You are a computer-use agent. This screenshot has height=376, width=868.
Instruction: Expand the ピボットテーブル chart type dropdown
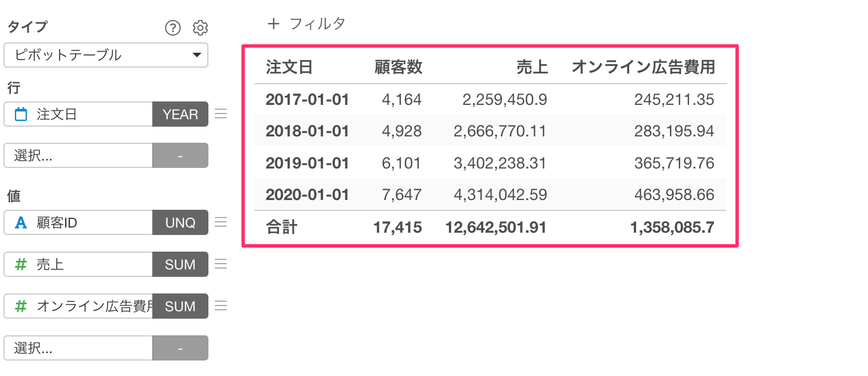tap(106, 55)
